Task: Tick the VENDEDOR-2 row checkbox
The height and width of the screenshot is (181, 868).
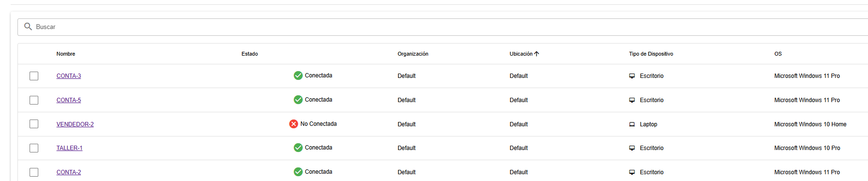Action: 34,124
